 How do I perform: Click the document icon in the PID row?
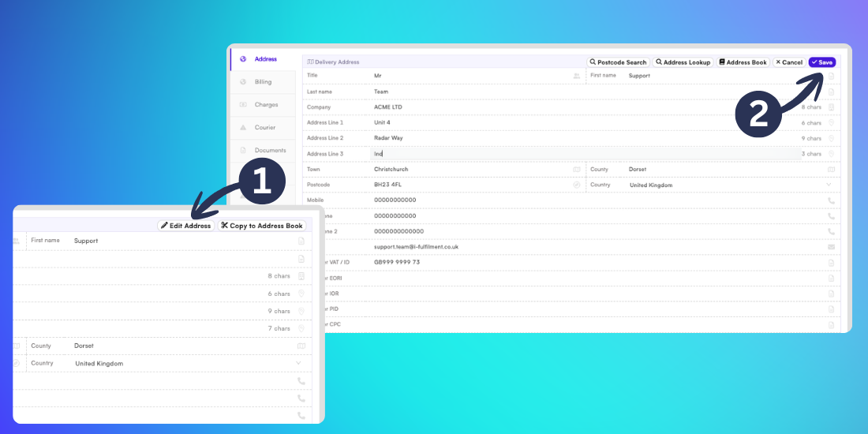pyautogui.click(x=831, y=309)
